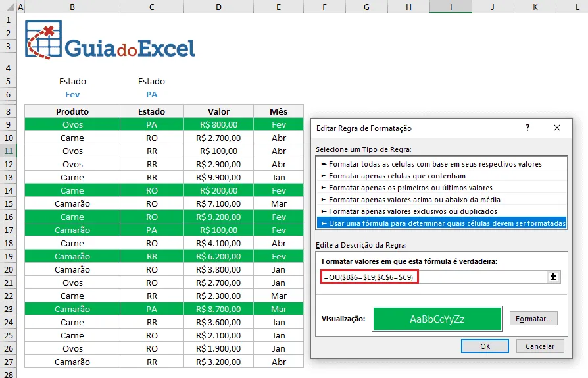
Task: Click the green AaBbCcYyZz preview swatch
Action: pos(437,319)
